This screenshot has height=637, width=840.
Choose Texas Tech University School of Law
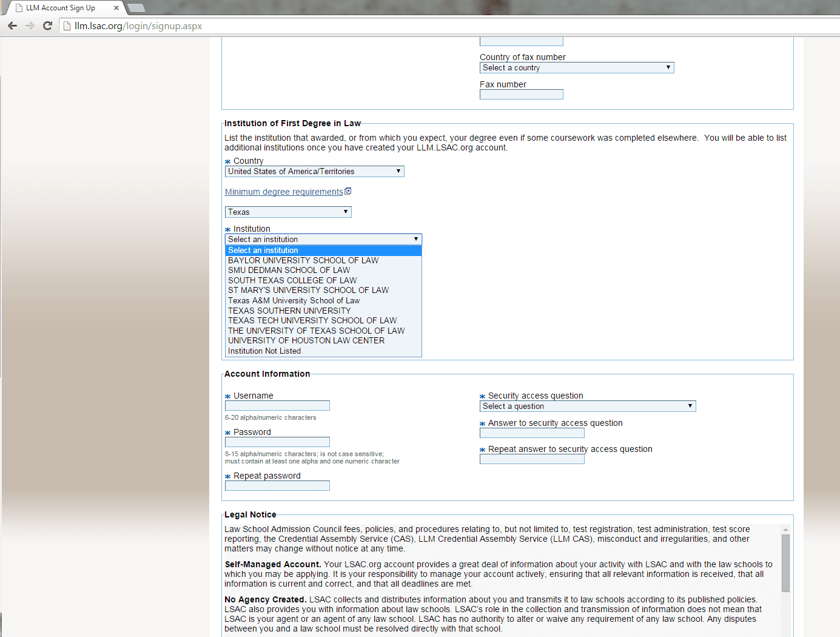click(x=323, y=320)
